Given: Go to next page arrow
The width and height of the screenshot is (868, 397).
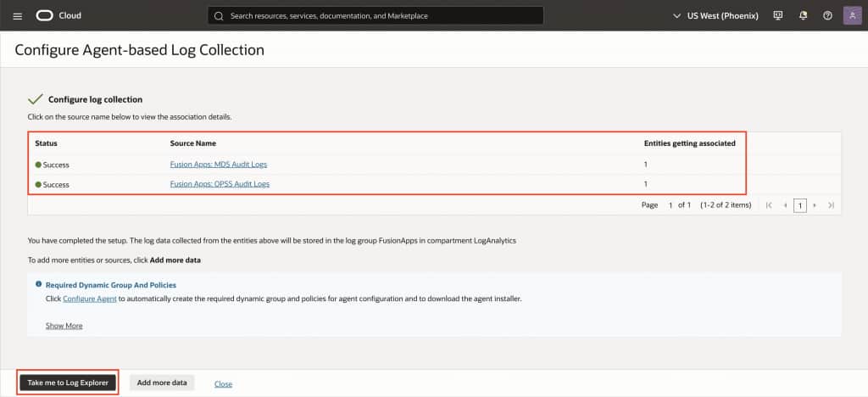Looking at the screenshot, I should (815, 205).
